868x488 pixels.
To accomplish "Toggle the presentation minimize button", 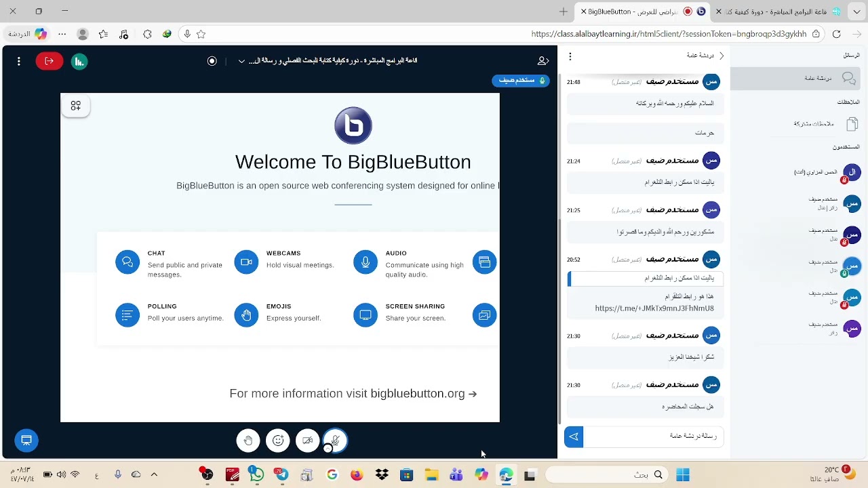I will pyautogui.click(x=26, y=441).
